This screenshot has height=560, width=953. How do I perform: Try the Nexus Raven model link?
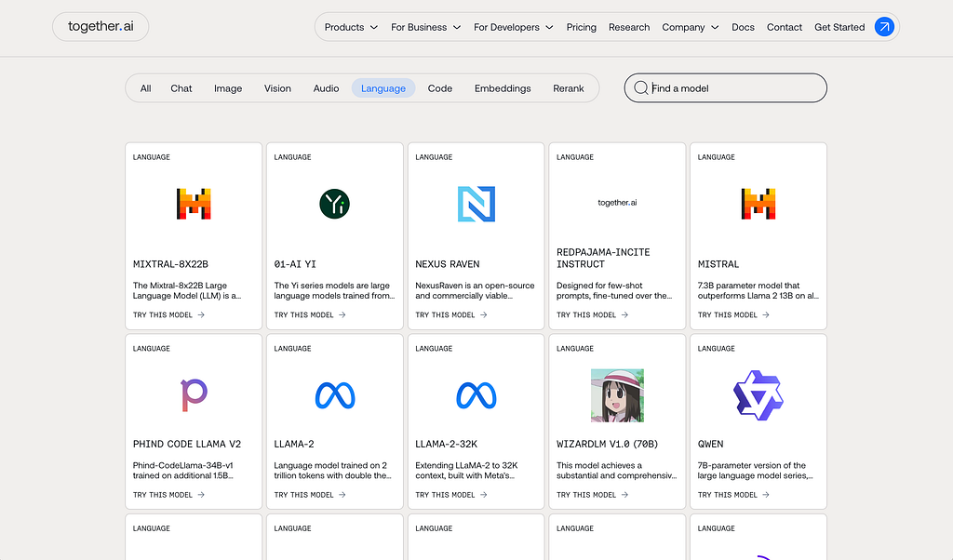(x=451, y=314)
